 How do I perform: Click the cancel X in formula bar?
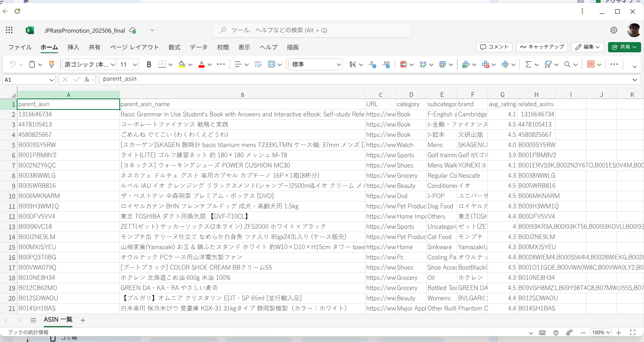65,79
